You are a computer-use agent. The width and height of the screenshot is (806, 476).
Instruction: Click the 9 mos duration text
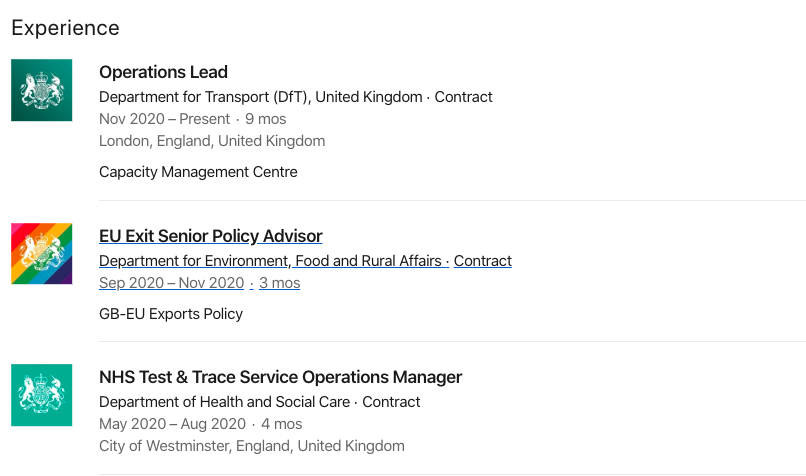click(266, 119)
